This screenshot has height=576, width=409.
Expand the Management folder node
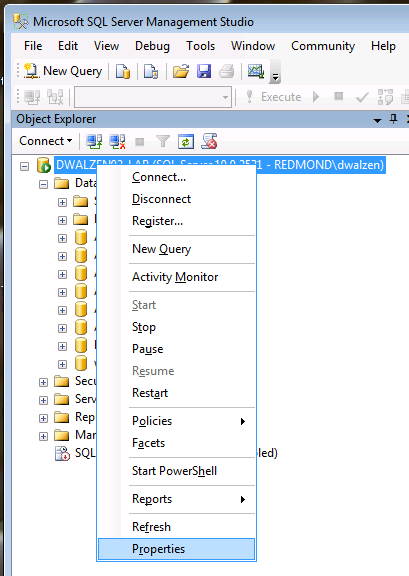(43, 436)
